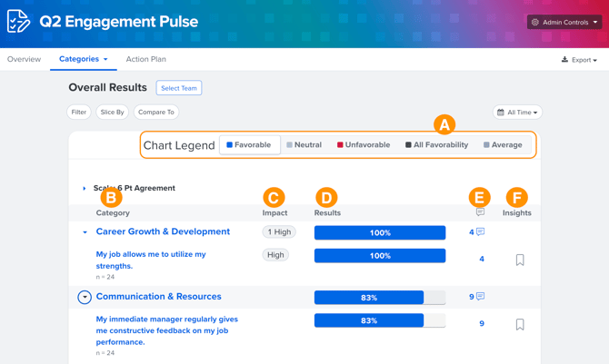Click the Export download icon
This screenshot has width=609, height=364.
pyautogui.click(x=564, y=60)
